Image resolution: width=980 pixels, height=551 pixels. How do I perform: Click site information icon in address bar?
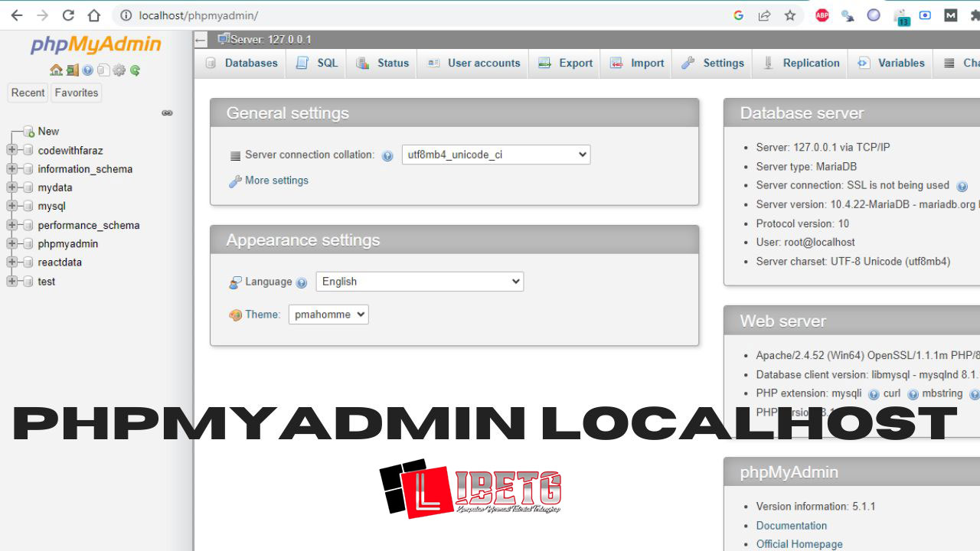tap(126, 15)
